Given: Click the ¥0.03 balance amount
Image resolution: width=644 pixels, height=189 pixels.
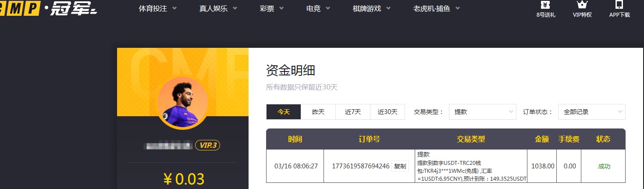Looking at the screenshot, I should point(184,179).
